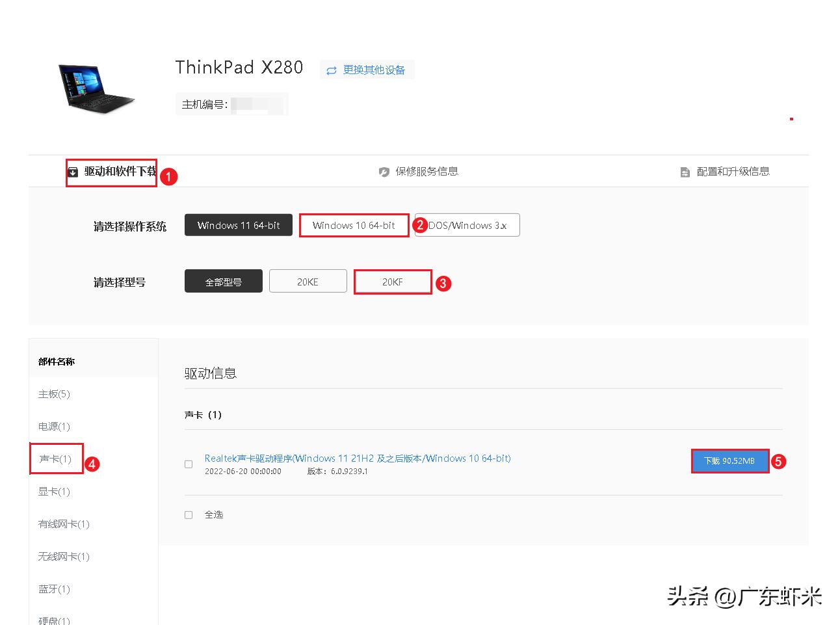Choose model 20KF
Screen dimensions: 840x625
pyautogui.click(x=393, y=281)
